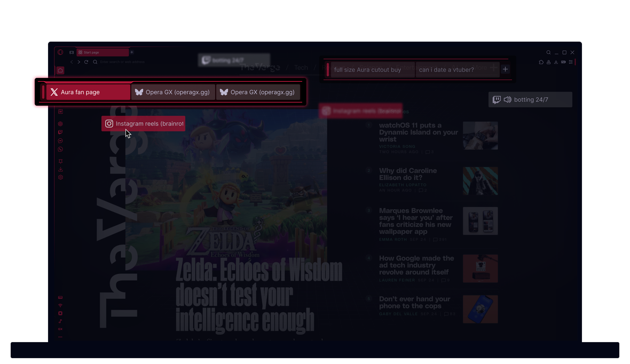Open sidebar setup via the three-dots button
The height and width of the screenshot is (364, 630).
[x=60, y=337]
